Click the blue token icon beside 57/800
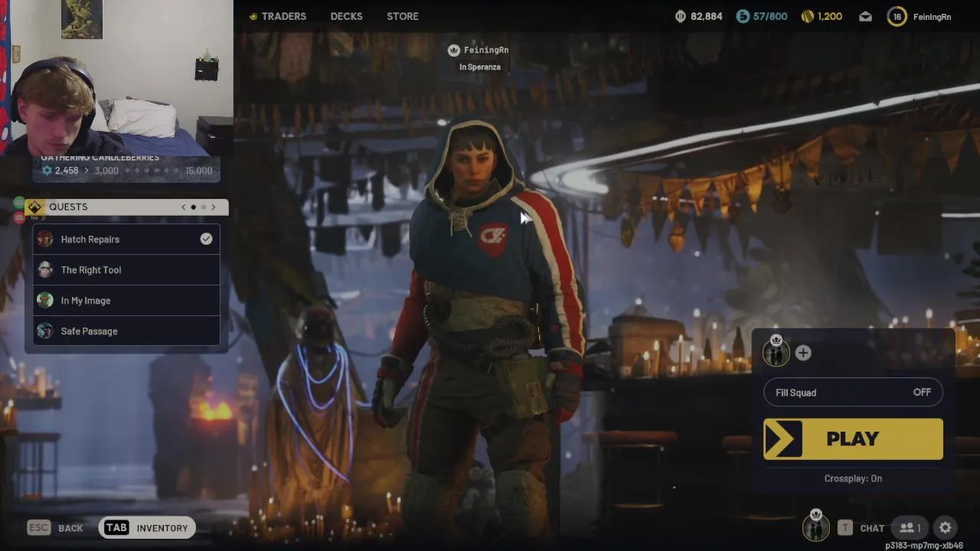The height and width of the screenshot is (551, 980). point(743,16)
